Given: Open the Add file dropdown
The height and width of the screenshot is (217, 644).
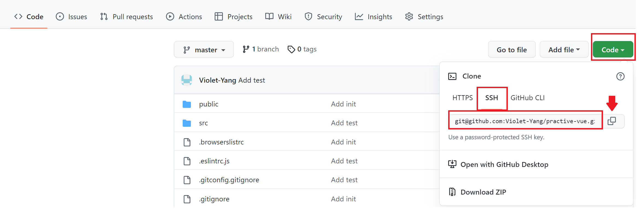Looking at the screenshot, I should click(x=564, y=50).
